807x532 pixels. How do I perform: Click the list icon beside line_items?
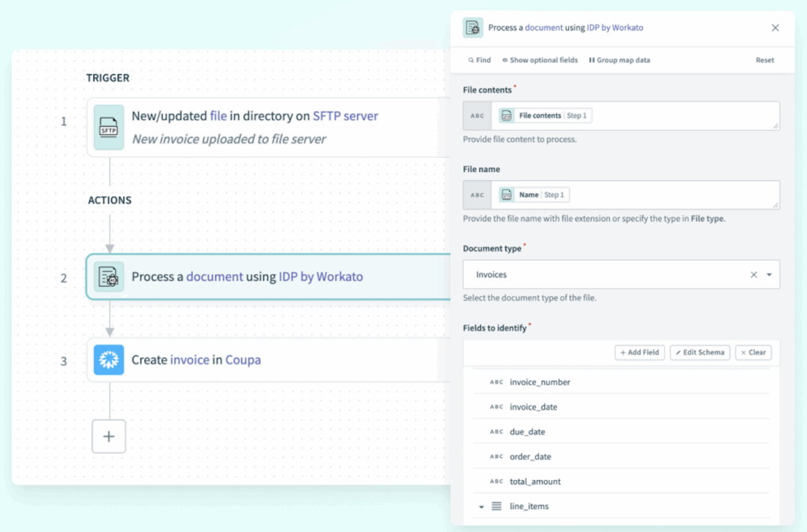496,506
